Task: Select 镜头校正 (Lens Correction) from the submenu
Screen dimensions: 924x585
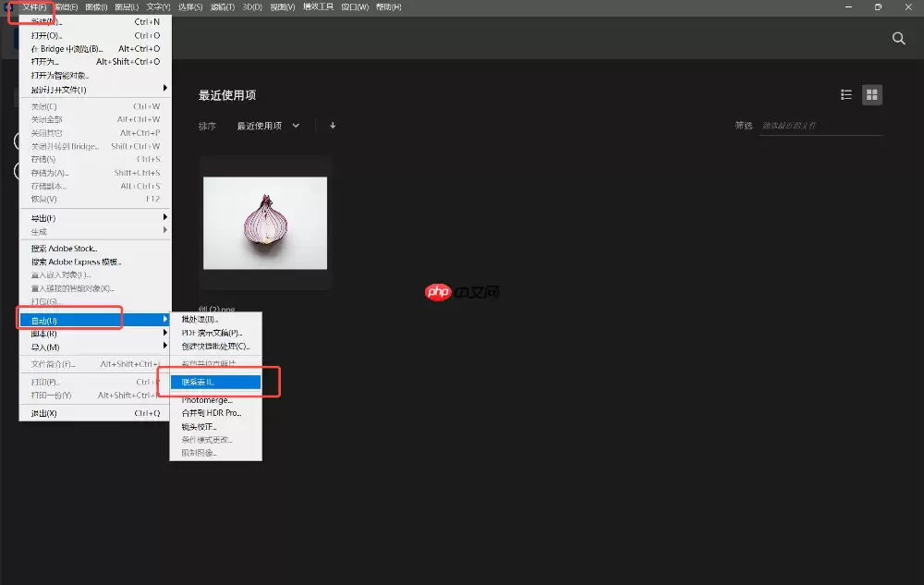Action: click(200, 428)
